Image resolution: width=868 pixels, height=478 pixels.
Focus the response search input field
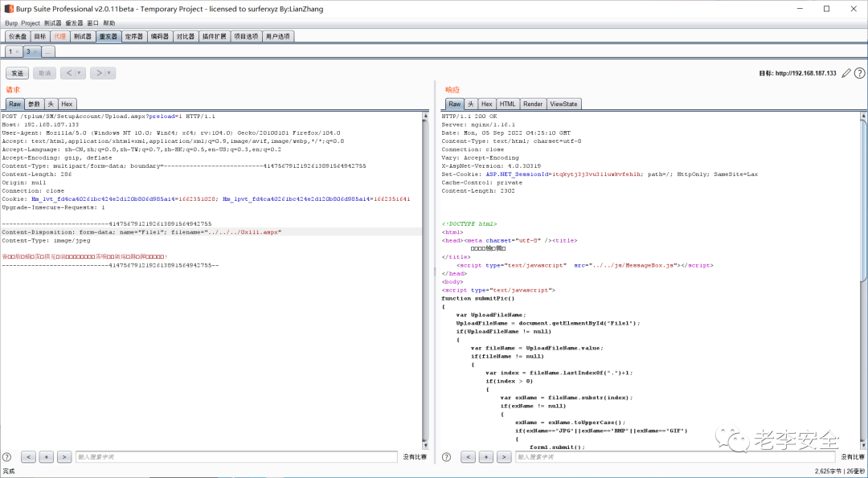675,457
